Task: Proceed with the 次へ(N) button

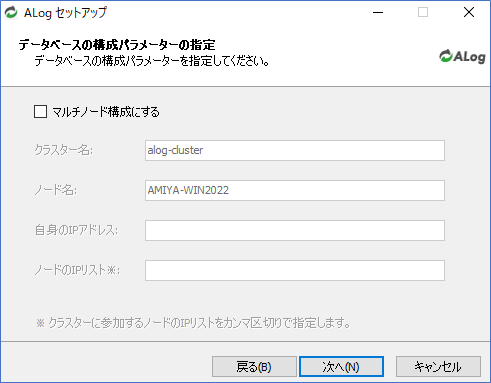Action: [341, 367]
